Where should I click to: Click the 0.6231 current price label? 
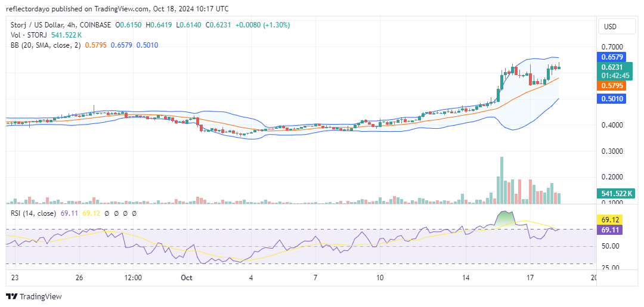(x=612, y=67)
